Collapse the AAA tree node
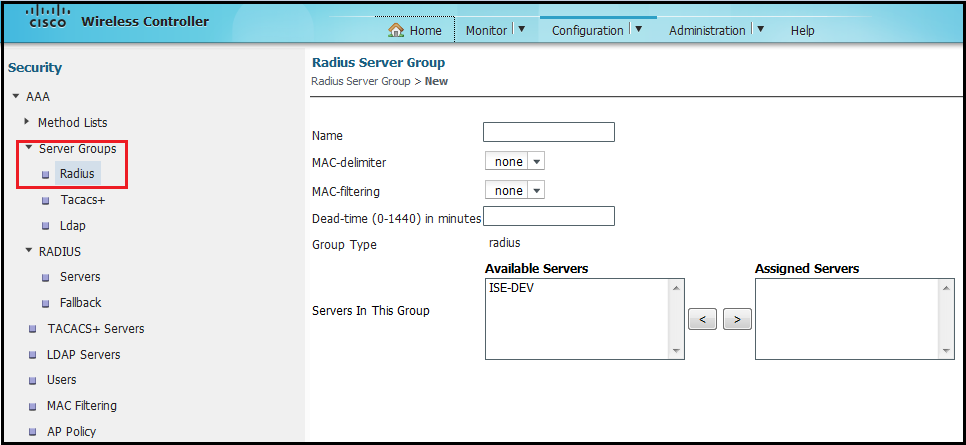 point(16,97)
